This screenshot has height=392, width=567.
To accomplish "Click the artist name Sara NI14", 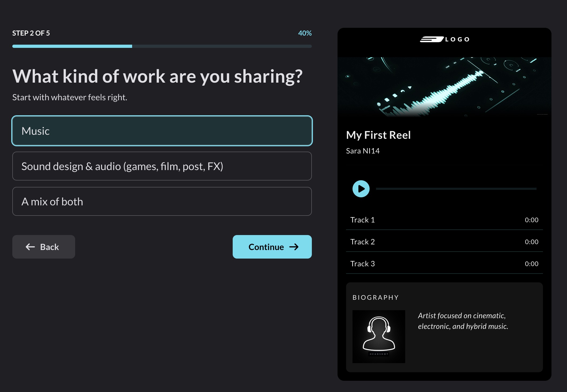I will 363,151.
